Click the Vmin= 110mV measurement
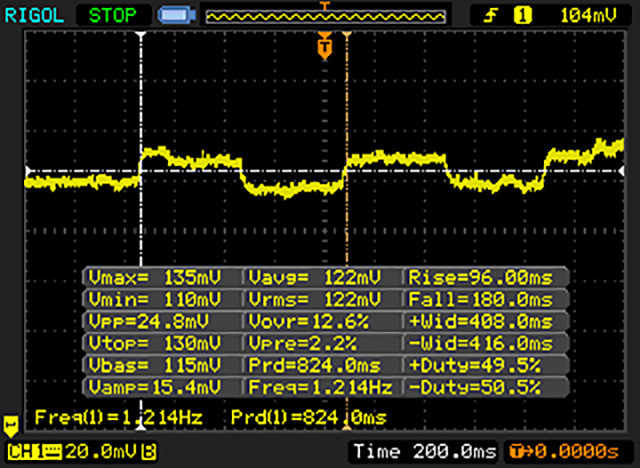 155,299
